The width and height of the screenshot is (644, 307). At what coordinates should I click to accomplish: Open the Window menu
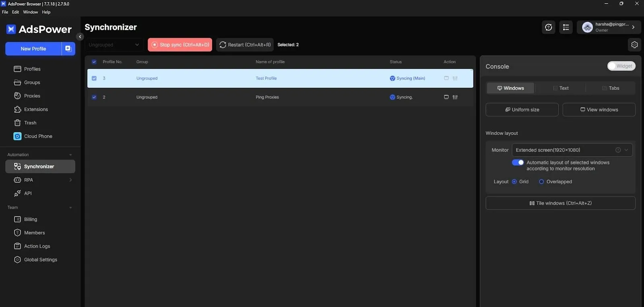[x=31, y=12]
